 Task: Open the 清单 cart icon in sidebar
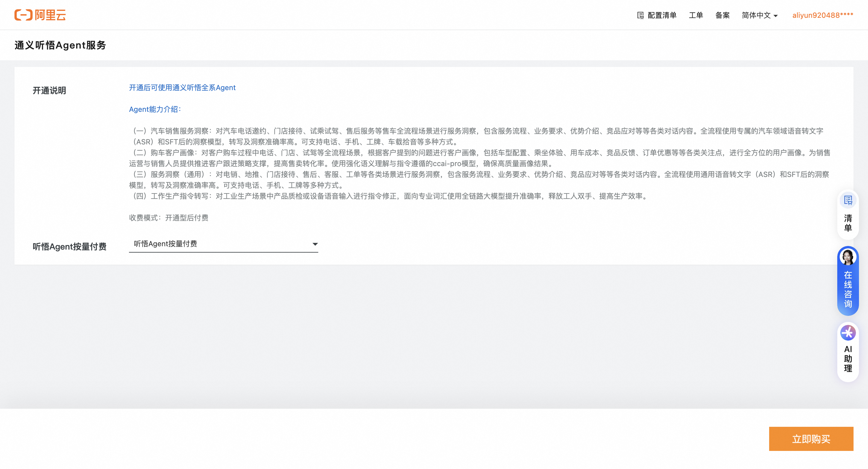coord(848,200)
